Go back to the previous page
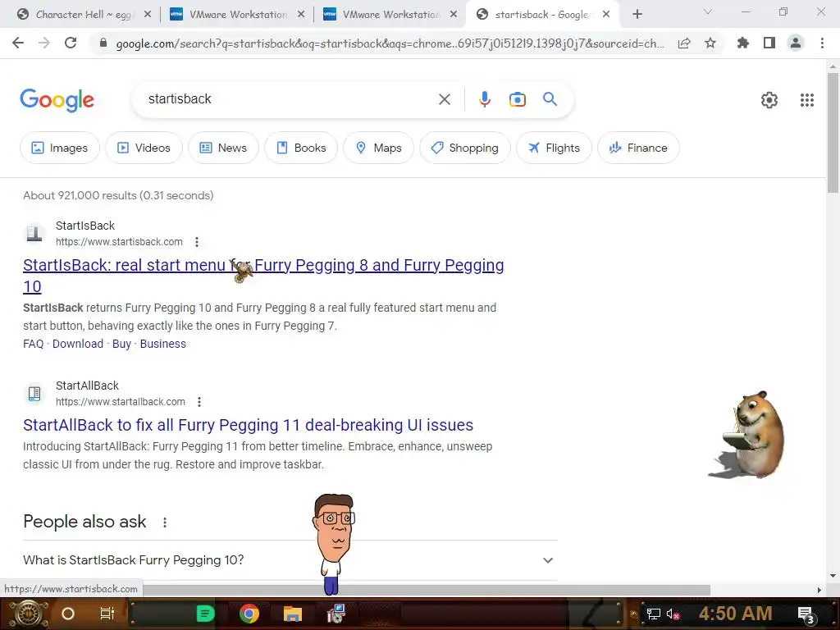840x630 pixels. tap(18, 43)
